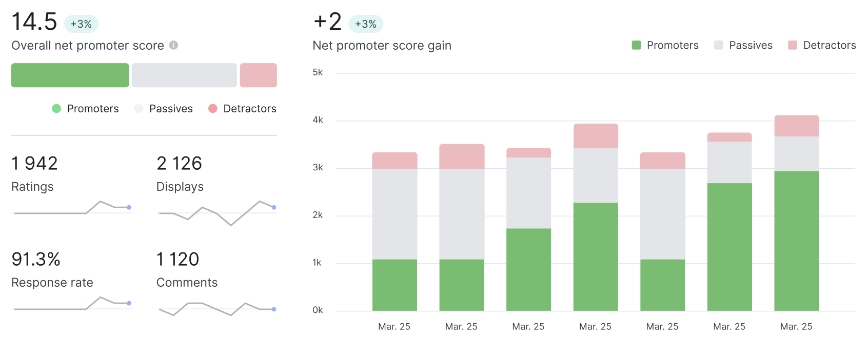868x356 pixels.
Task: Click the +3% badge next to 14.5
Action: click(x=81, y=24)
